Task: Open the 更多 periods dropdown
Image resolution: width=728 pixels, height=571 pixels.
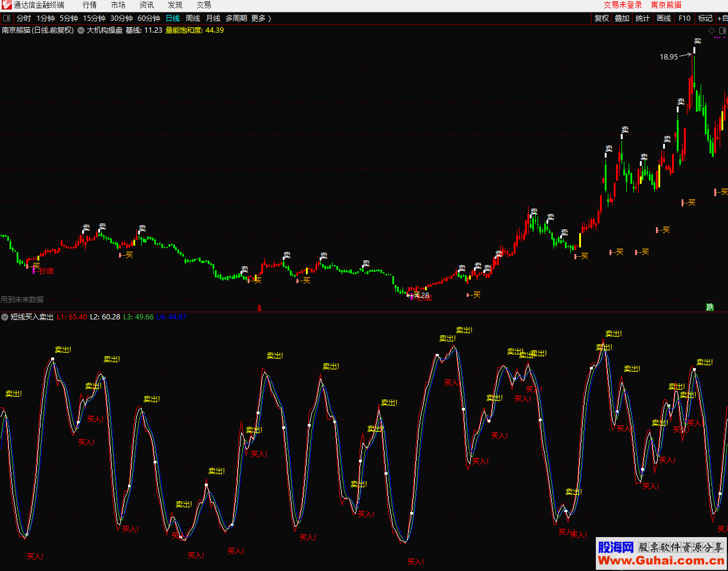Action: [x=261, y=18]
